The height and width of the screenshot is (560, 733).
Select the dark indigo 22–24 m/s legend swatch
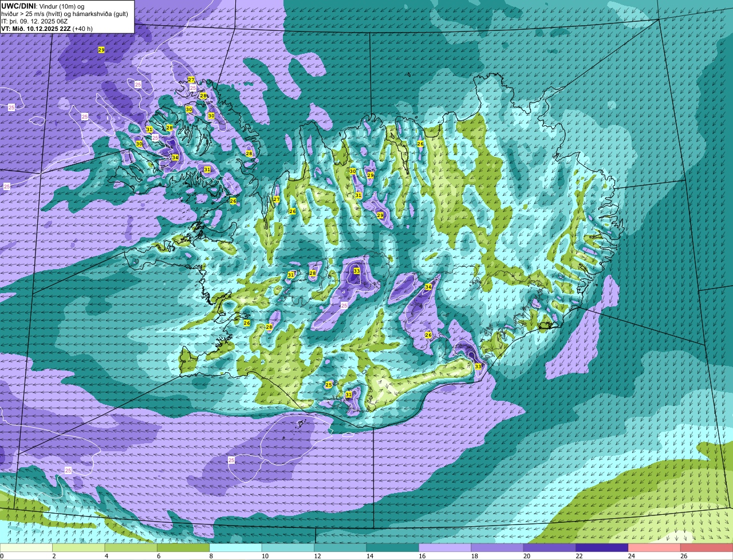[x=602, y=548]
